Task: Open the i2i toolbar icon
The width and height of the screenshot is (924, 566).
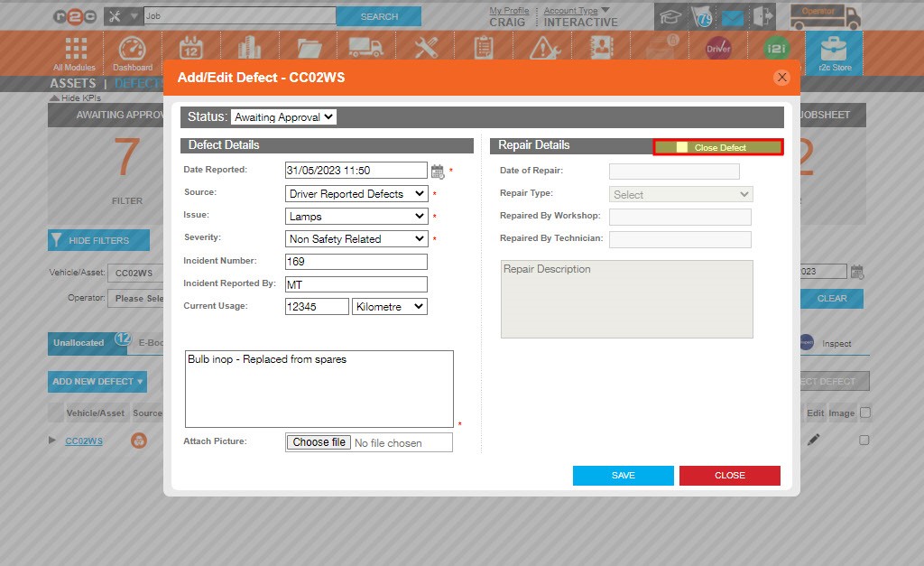Action: click(776, 46)
